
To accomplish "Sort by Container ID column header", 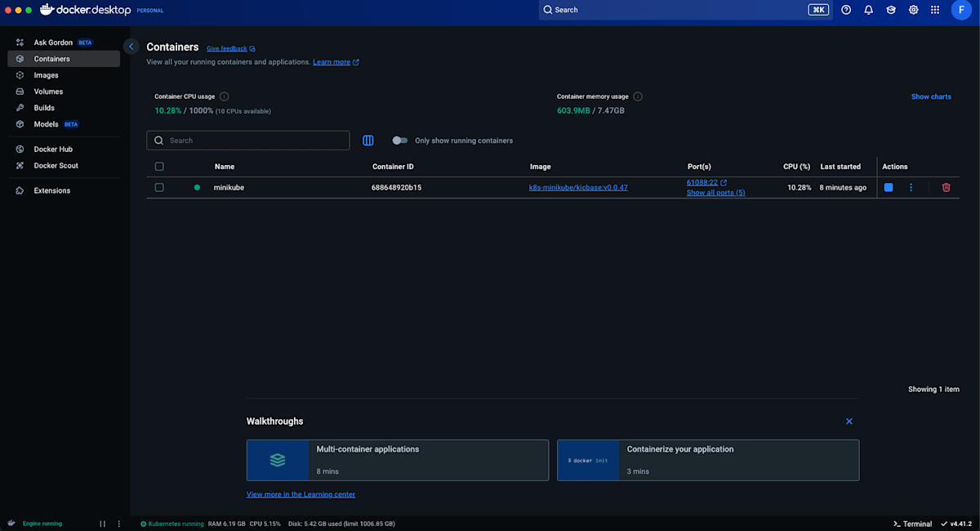I will (x=393, y=167).
